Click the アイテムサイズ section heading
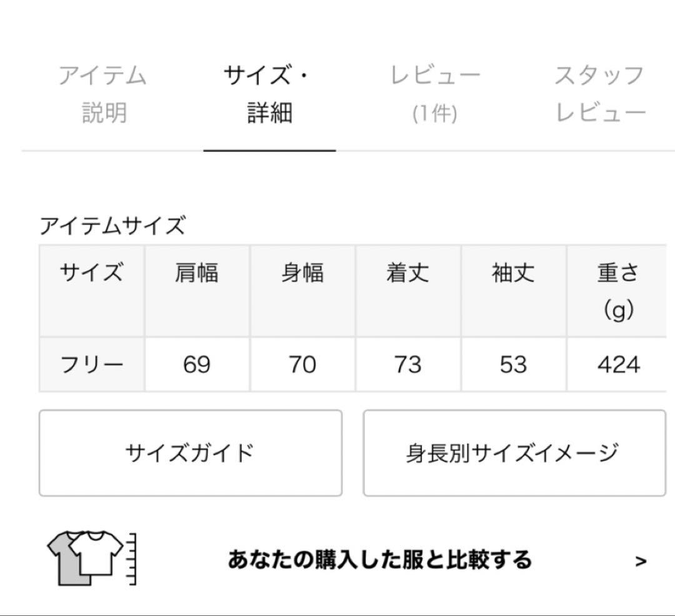 [112, 224]
